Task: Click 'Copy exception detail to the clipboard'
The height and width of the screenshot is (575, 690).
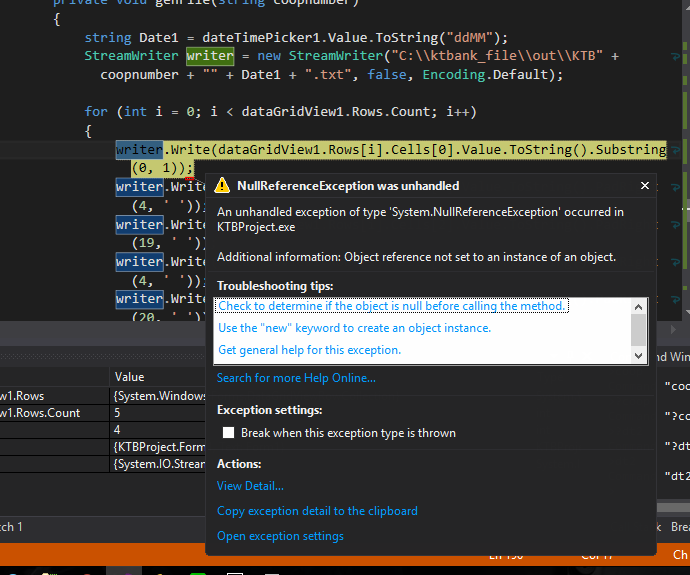Action: (x=317, y=511)
